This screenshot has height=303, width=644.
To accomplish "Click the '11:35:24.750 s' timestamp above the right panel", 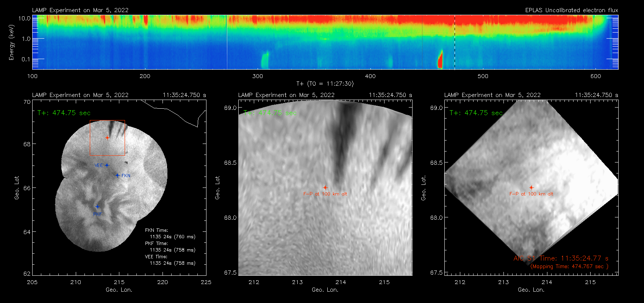I will pos(597,95).
